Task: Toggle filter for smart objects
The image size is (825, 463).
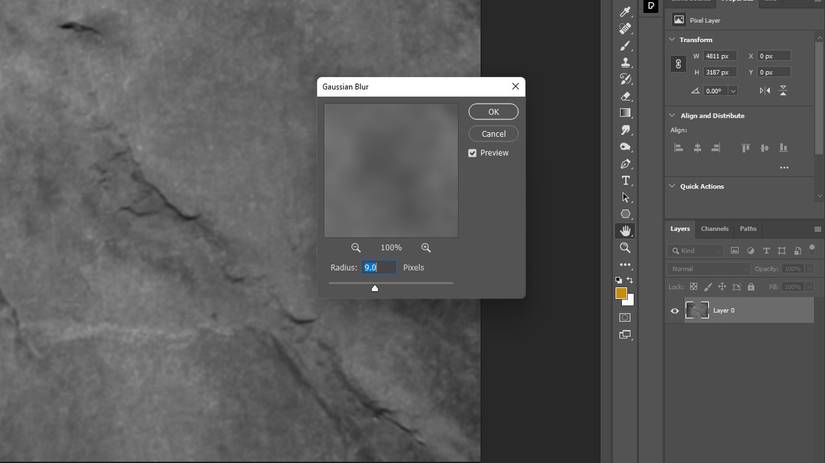Action: (798, 251)
